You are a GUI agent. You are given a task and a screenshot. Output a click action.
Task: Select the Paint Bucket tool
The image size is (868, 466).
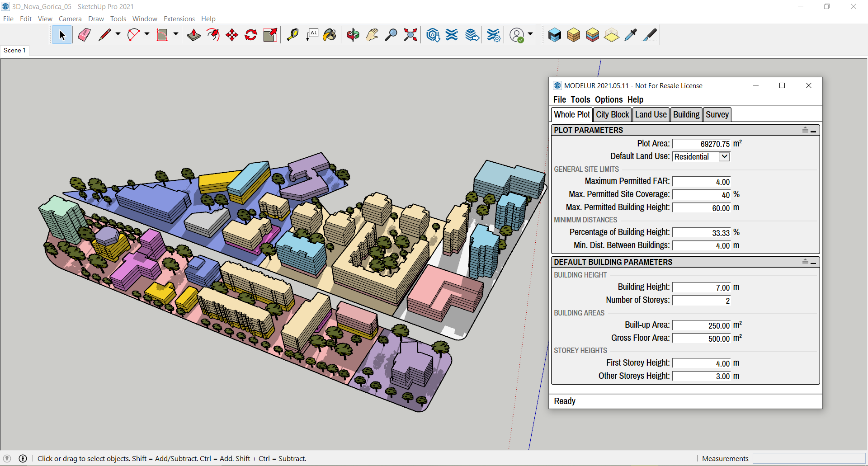(x=330, y=35)
